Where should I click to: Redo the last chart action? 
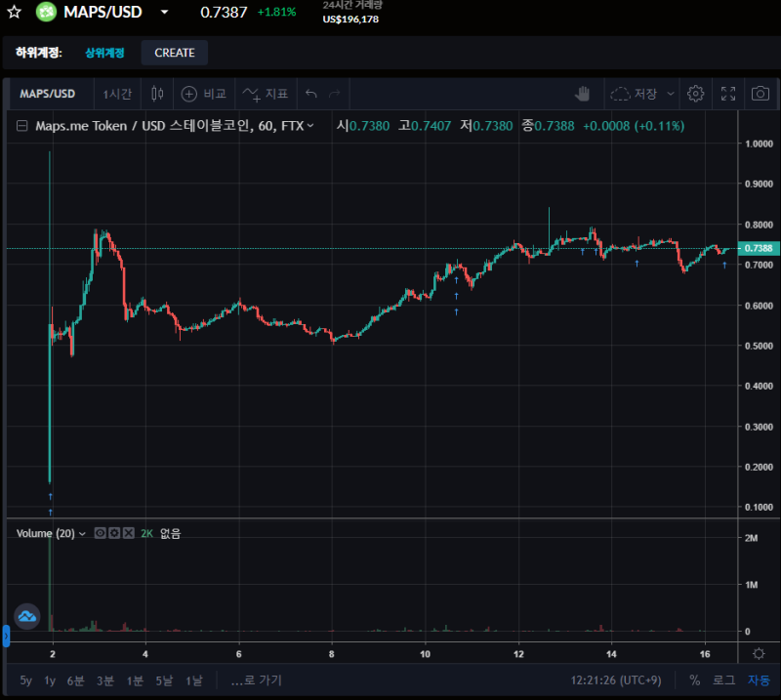click(x=335, y=94)
